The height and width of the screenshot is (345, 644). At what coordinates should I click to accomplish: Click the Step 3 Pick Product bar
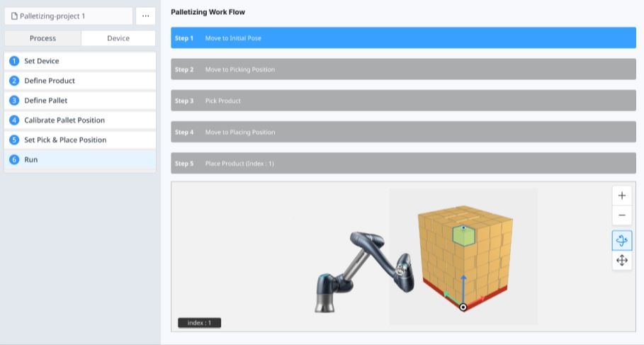point(403,101)
